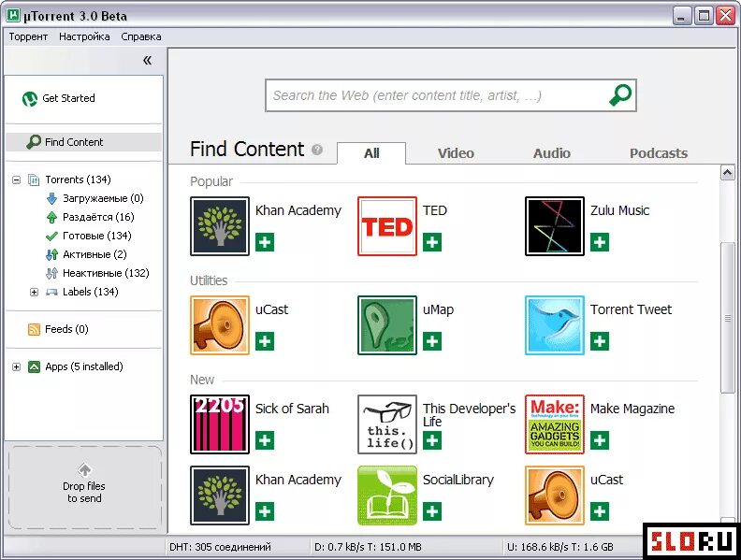Add the SocialLibrary app
This screenshot has height=560, width=741.
point(432,511)
